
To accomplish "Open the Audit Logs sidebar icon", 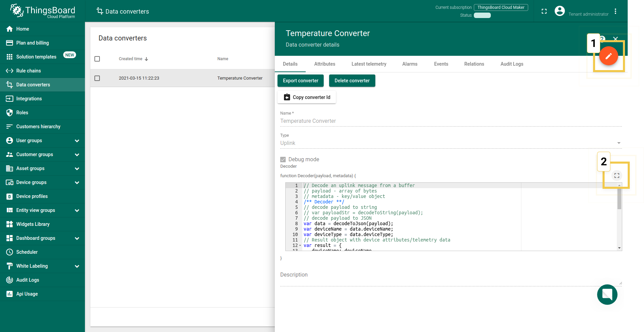I will [x=10, y=280].
